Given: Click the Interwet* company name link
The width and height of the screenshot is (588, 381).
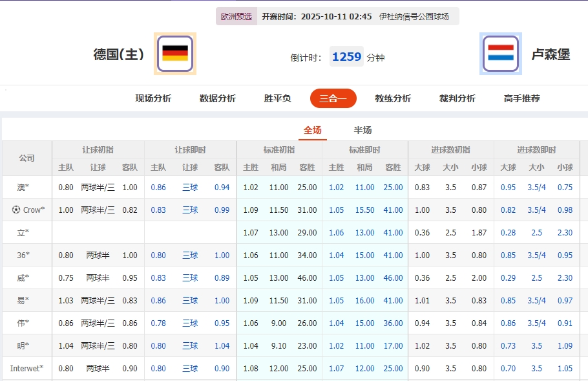Looking at the screenshot, I should (x=26, y=368).
